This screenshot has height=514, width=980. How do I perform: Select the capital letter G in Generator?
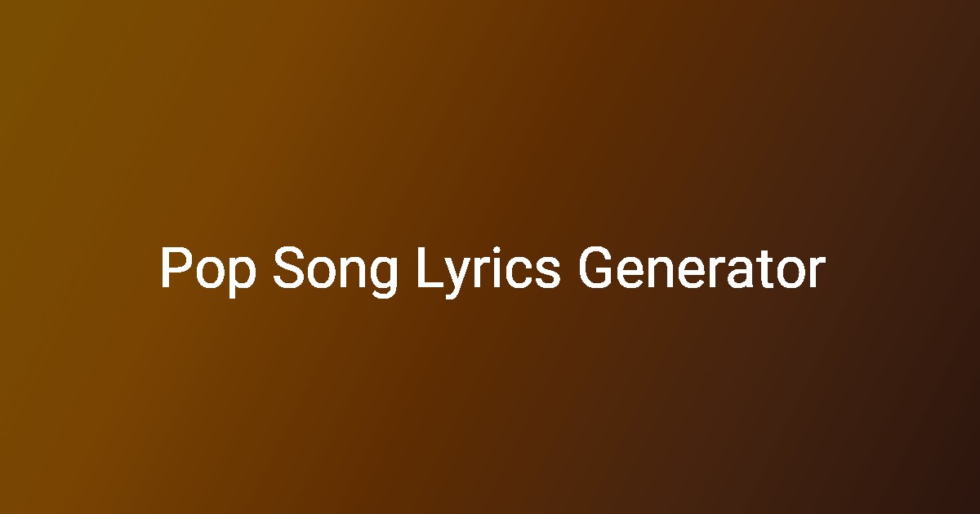pos(597,269)
